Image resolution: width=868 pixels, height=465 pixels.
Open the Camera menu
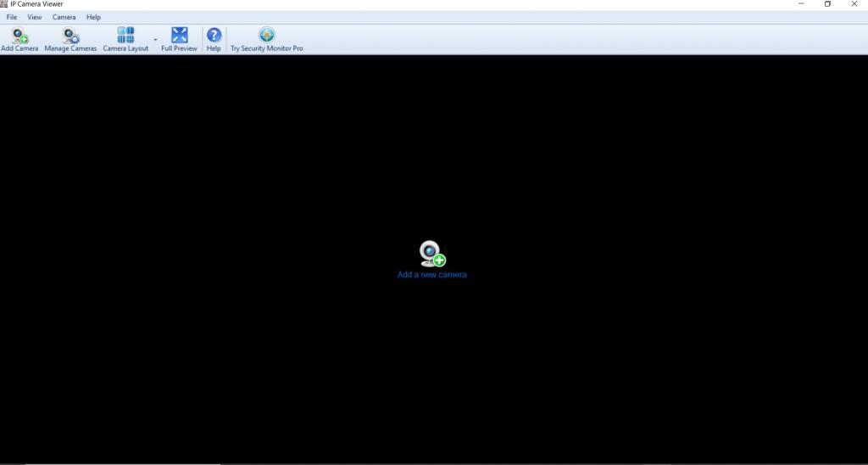pyautogui.click(x=64, y=17)
